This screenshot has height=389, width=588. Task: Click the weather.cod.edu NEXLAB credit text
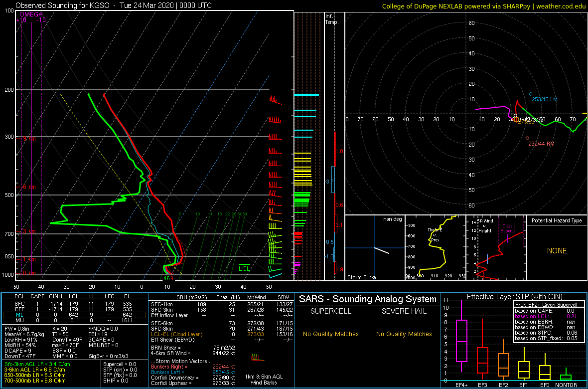pos(484,5)
